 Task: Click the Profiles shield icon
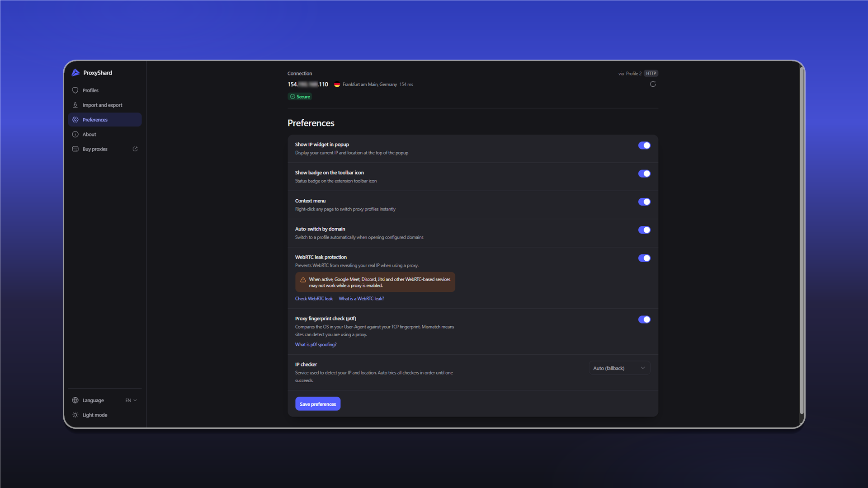pyautogui.click(x=75, y=90)
